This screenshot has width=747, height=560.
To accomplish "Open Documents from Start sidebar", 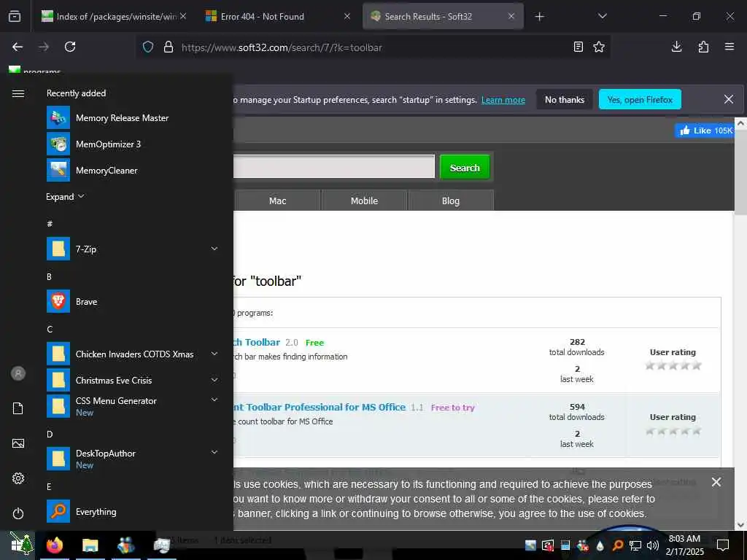I will tap(18, 408).
